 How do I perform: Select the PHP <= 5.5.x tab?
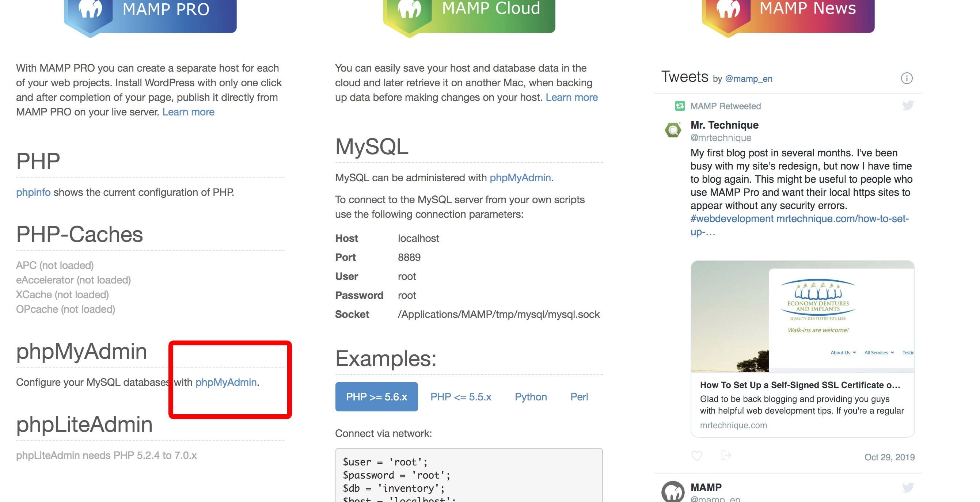(461, 397)
